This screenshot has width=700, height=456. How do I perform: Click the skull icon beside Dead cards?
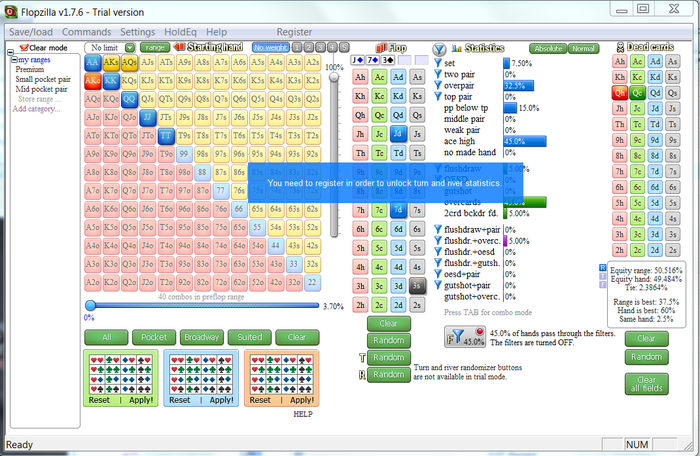(620, 47)
